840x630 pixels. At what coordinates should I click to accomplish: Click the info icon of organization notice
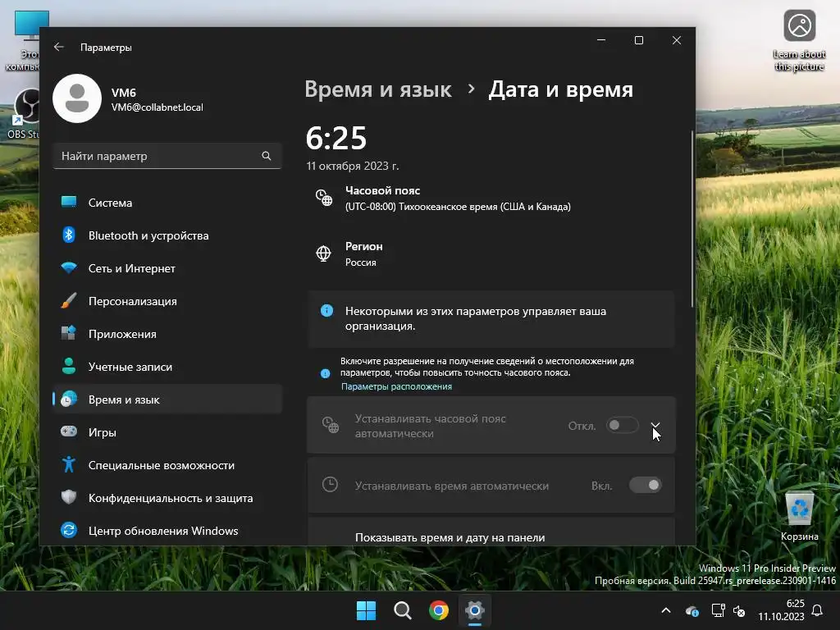pyautogui.click(x=326, y=311)
